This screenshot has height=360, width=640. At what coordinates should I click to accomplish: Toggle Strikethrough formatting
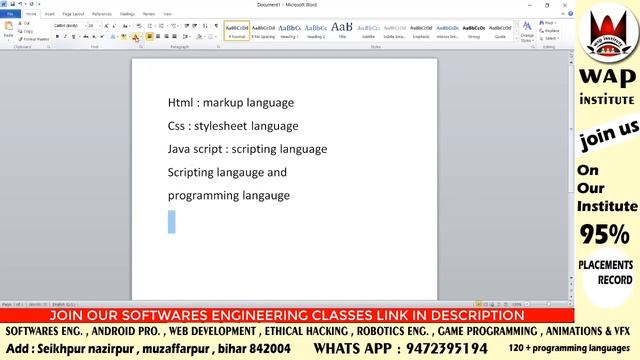click(86, 37)
